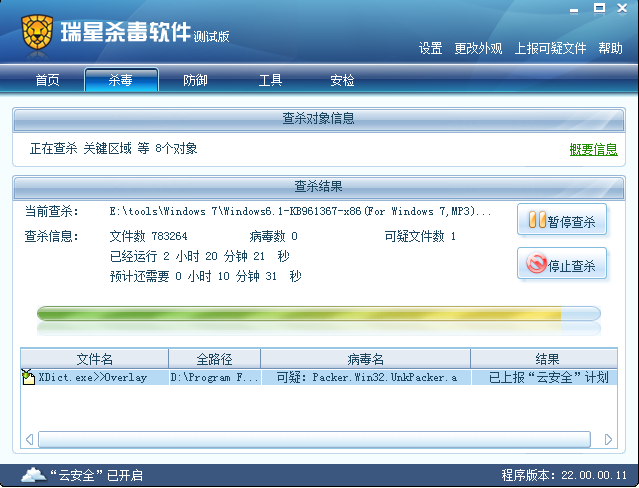Minimize the Rising antivirus window
Image resolution: width=639 pixels, height=488 pixels.
point(574,9)
